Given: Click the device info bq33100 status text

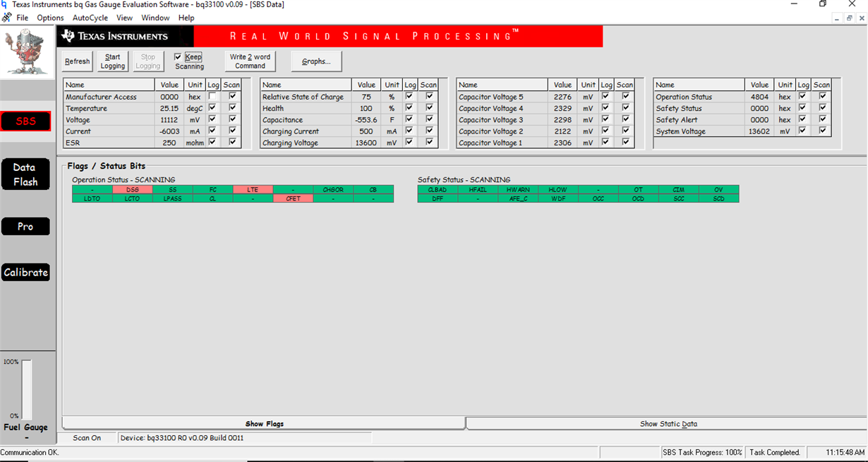Looking at the screenshot, I should (181, 438).
